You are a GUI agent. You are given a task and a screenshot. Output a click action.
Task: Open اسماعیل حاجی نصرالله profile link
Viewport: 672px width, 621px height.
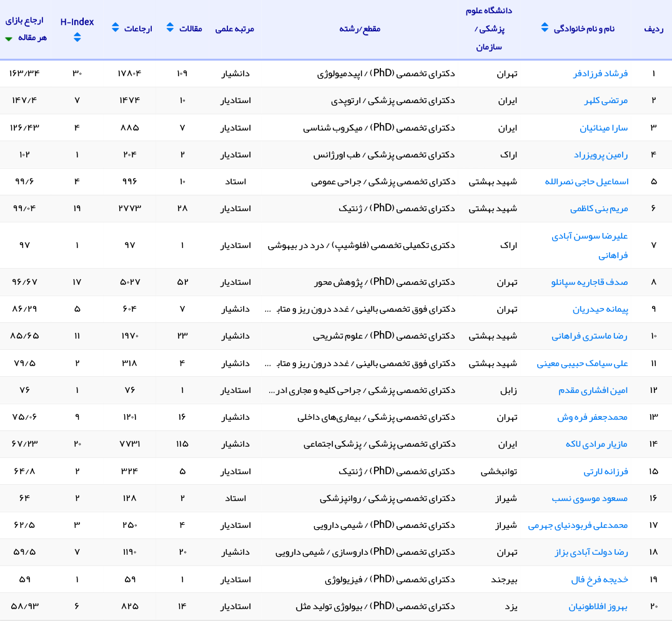pos(586,182)
